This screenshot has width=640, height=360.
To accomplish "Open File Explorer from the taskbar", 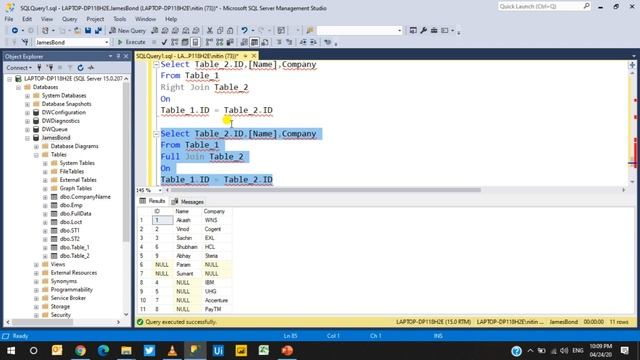I will point(126,351).
